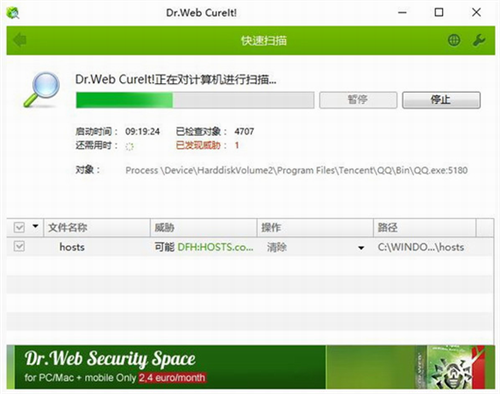Viewport: 500px width, 394px height.
Task: Pause the scan with the 暂停 button
Action: point(358,100)
